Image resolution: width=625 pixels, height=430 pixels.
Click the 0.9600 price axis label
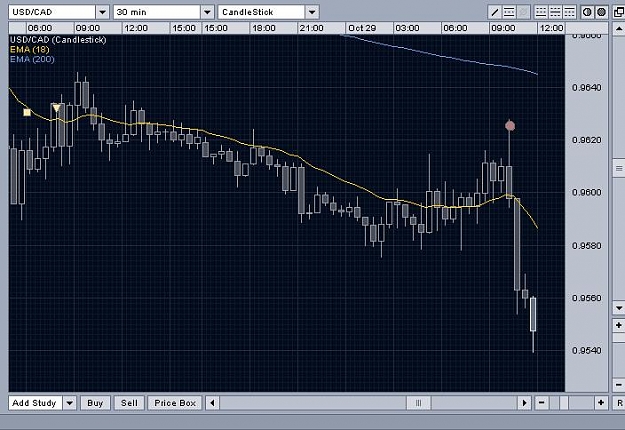pos(586,192)
